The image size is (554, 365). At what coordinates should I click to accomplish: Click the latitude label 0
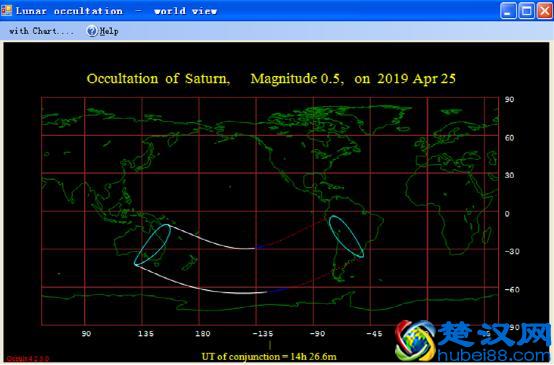tap(507, 214)
